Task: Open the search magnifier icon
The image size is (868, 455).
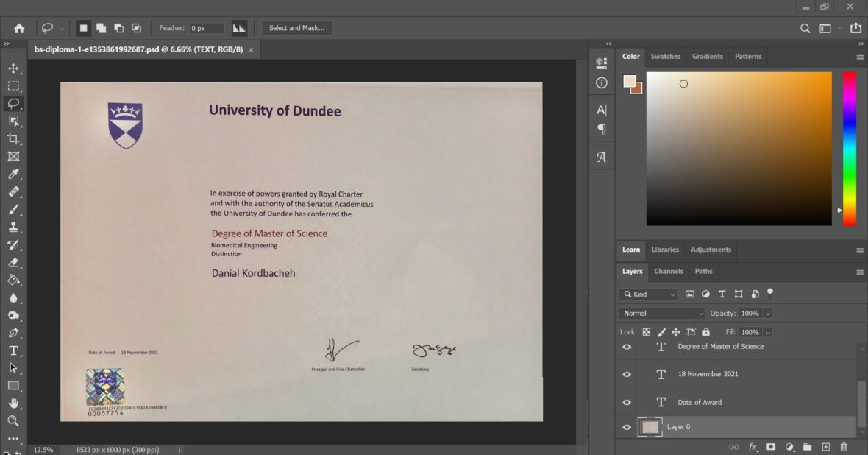Action: tap(805, 28)
